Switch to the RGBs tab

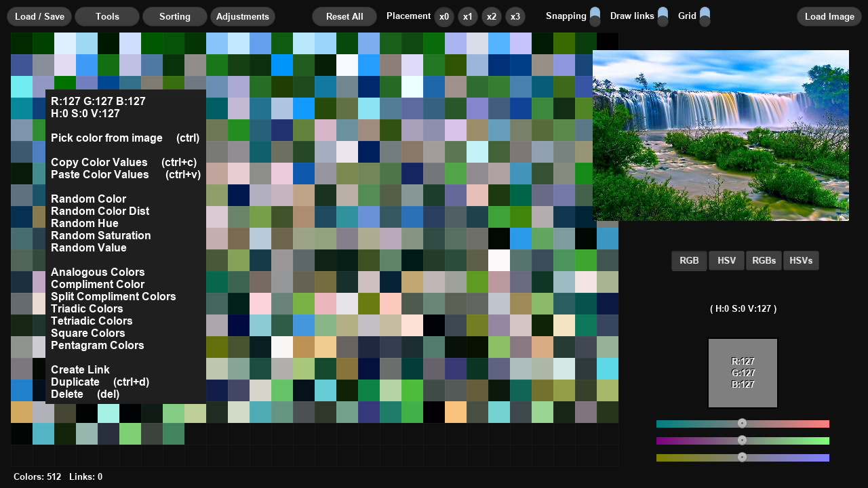coord(764,260)
